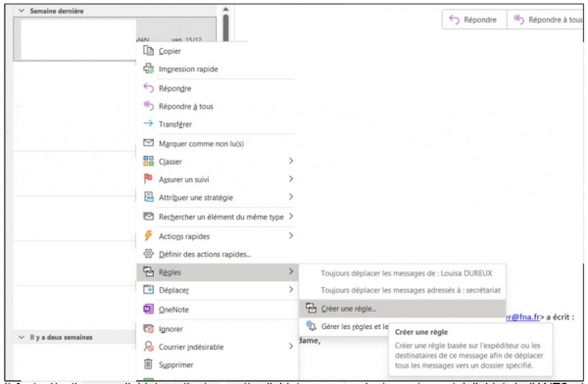Collapse the Il y a deux semaines group
Screen dimensions: 588x384
tap(22, 337)
